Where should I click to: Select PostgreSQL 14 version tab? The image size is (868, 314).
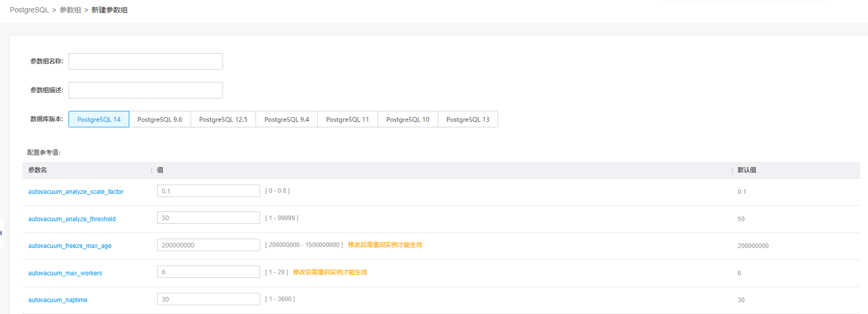(x=99, y=119)
